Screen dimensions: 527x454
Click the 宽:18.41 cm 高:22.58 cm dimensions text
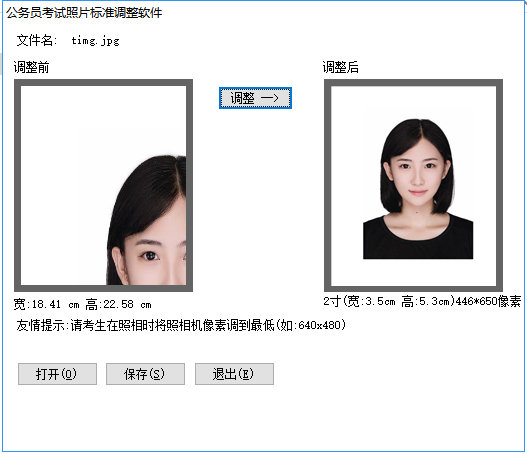click(x=83, y=304)
